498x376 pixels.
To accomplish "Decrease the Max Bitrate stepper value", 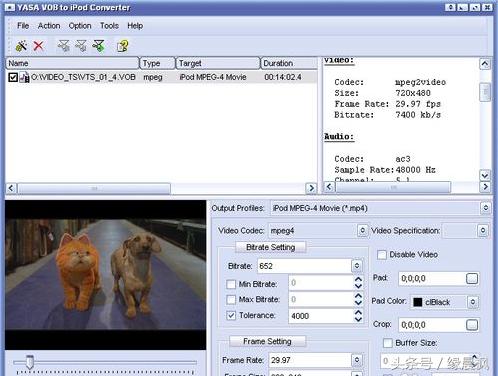I will pyautogui.click(x=358, y=303).
